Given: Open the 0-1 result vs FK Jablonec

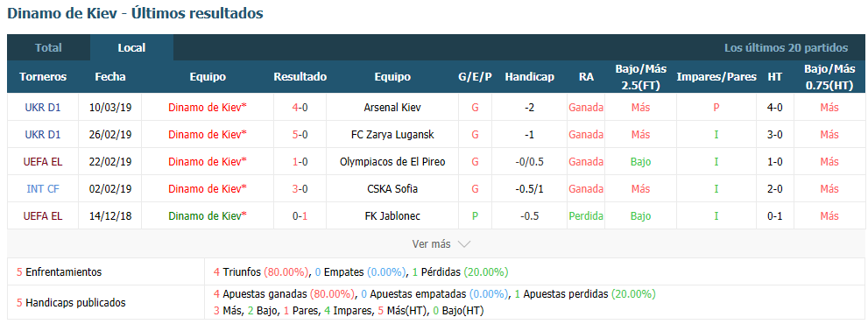Looking at the screenshot, I should [x=300, y=216].
